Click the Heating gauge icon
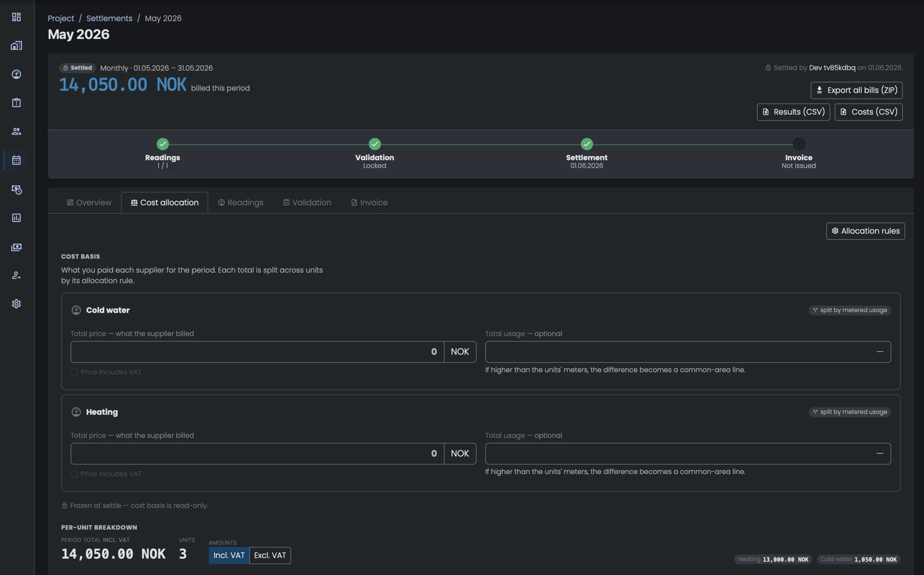The image size is (924, 575). click(76, 412)
